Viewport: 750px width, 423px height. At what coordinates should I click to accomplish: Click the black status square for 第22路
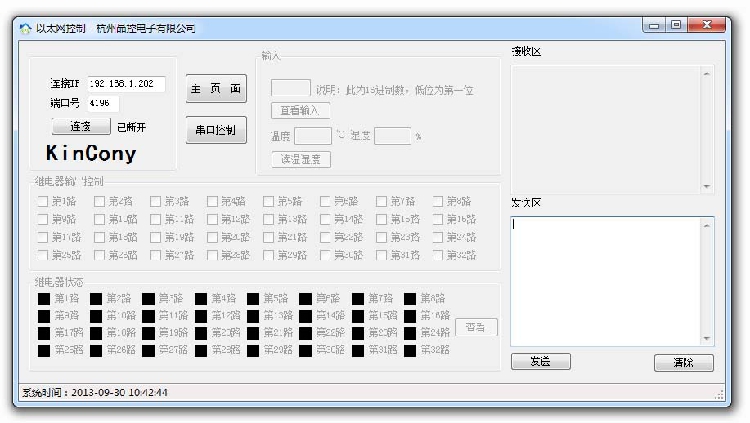point(306,333)
